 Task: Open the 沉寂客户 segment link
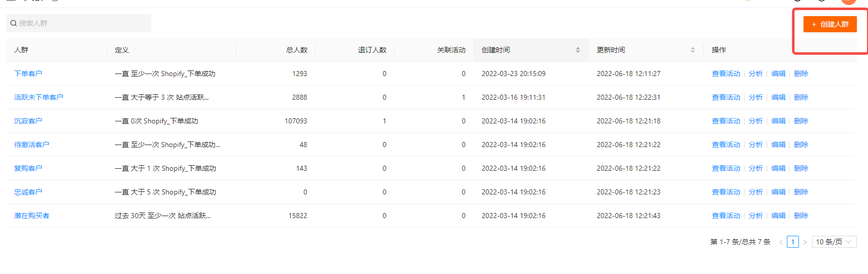[28, 121]
